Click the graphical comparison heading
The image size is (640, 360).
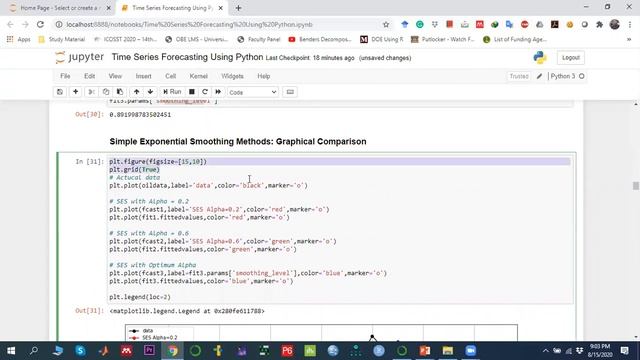point(238,142)
